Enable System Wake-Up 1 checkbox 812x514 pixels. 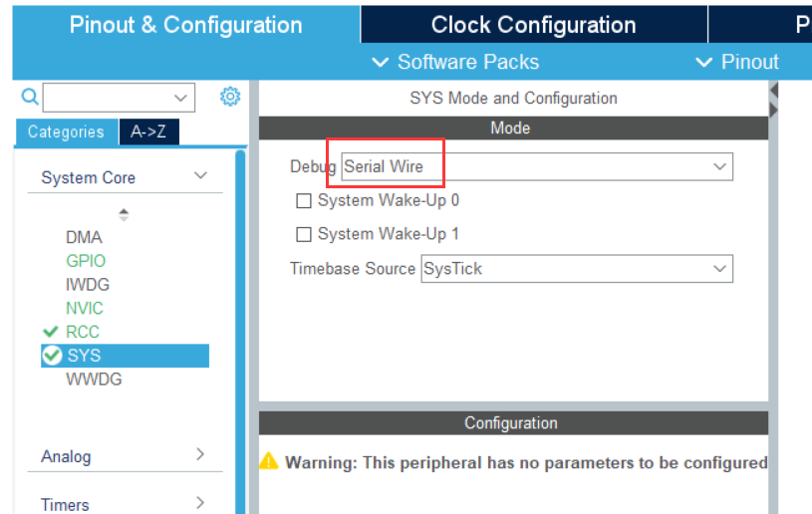click(x=304, y=235)
